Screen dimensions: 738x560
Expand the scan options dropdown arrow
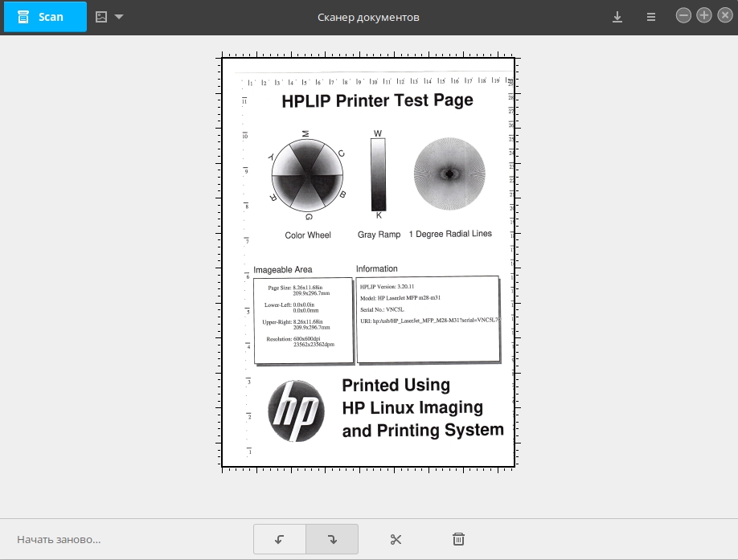[x=119, y=17]
